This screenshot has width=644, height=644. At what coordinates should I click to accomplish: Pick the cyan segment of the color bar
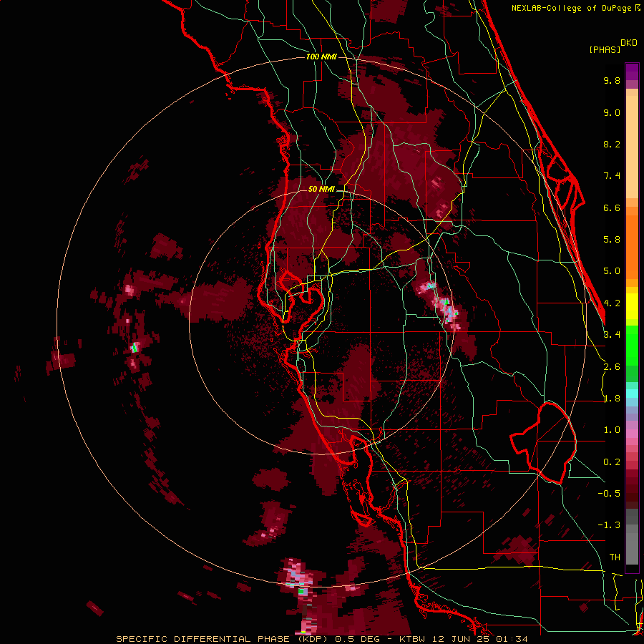tap(632, 394)
